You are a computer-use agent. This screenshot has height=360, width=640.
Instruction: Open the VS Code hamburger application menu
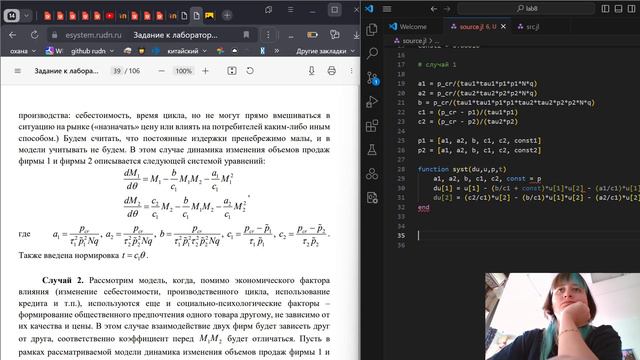click(387, 9)
